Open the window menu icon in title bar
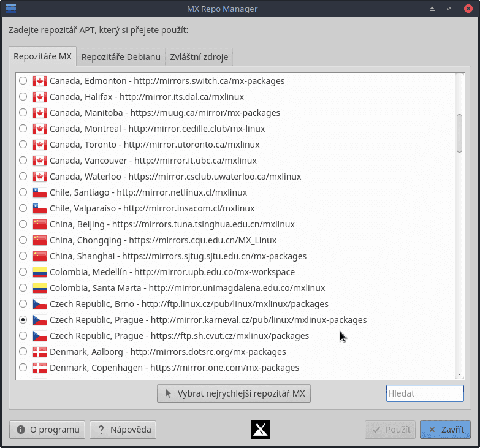Screen dimensions: 480x448 click(x=11, y=8)
